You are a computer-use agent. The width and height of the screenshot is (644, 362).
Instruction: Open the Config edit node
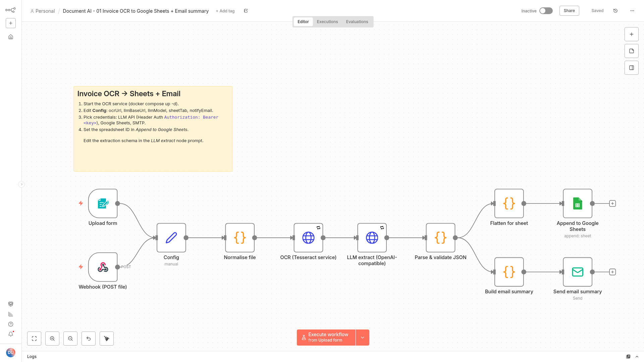171,238
